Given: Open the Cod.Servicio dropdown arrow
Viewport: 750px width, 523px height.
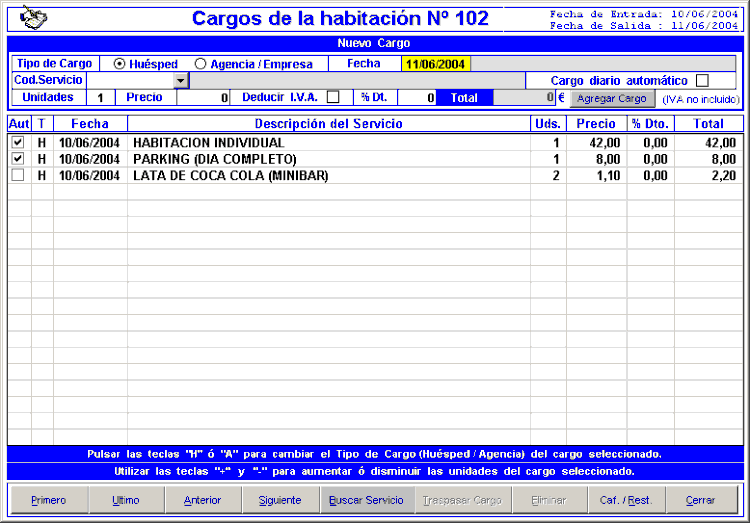Looking at the screenshot, I should 181,80.
